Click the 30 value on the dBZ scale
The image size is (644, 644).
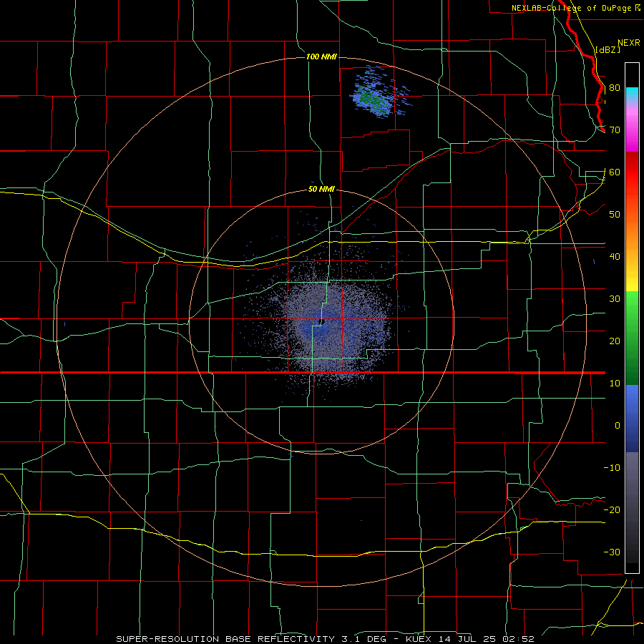pyautogui.click(x=615, y=299)
